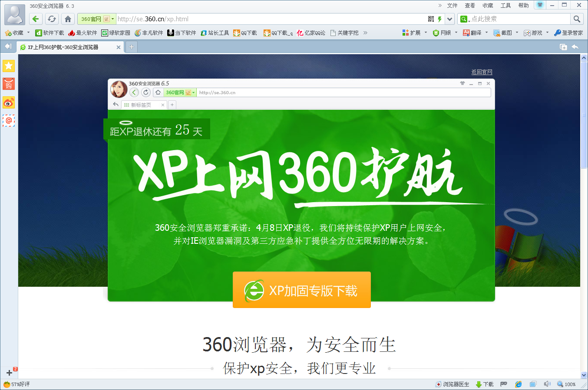Image resolution: width=588 pixels, height=390 pixels.
Task: Open the sidebar shopping icon
Action: coord(9,84)
